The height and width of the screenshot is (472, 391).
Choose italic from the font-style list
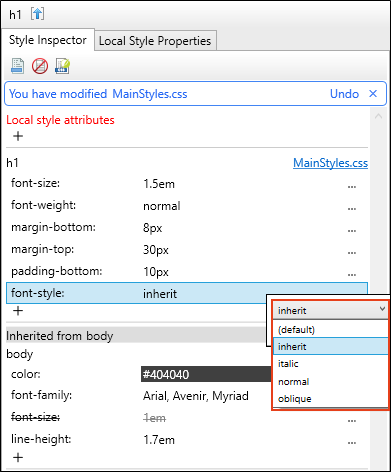click(330, 363)
